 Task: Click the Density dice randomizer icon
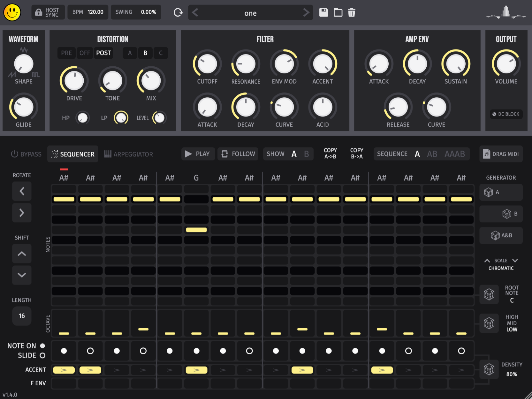[489, 369]
